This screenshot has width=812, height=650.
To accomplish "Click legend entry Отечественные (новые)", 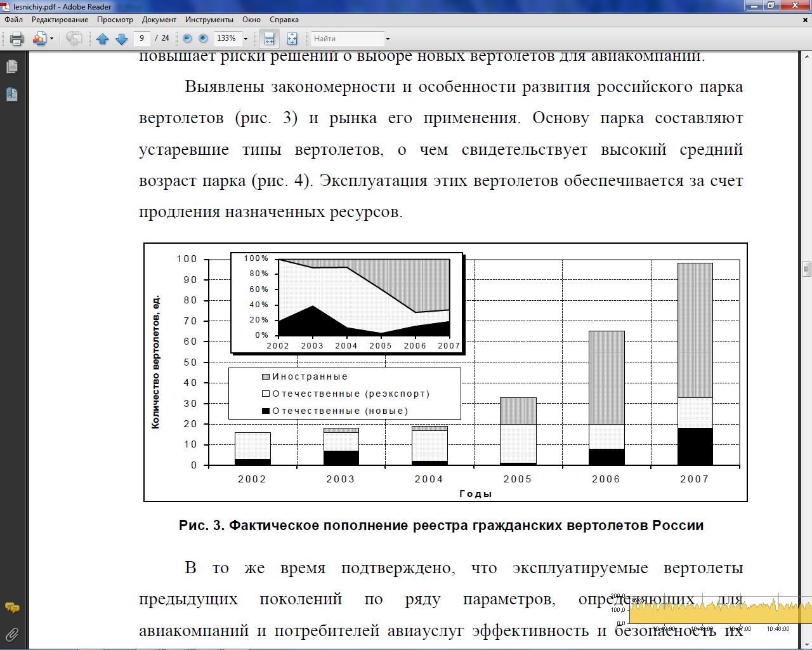I will [336, 411].
